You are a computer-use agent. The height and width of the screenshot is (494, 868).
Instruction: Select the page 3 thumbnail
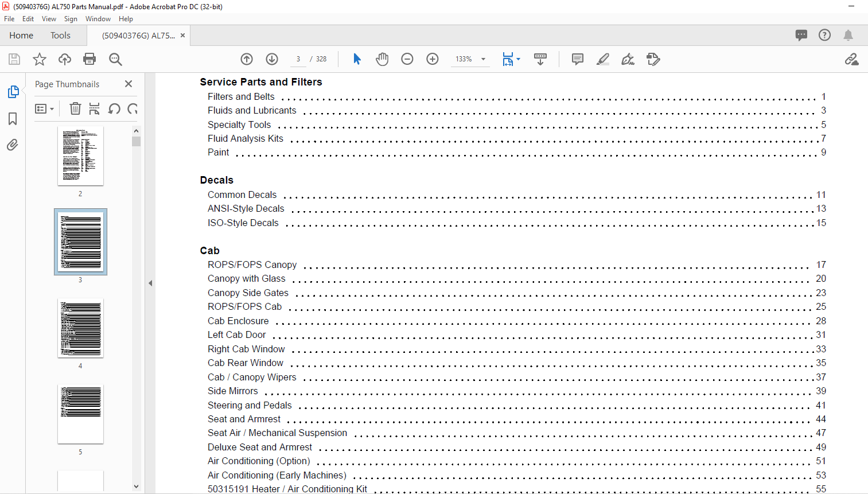click(80, 242)
